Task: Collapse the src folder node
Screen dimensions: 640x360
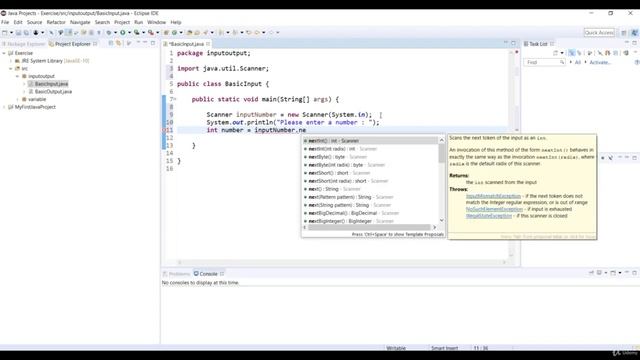Action: [11, 69]
